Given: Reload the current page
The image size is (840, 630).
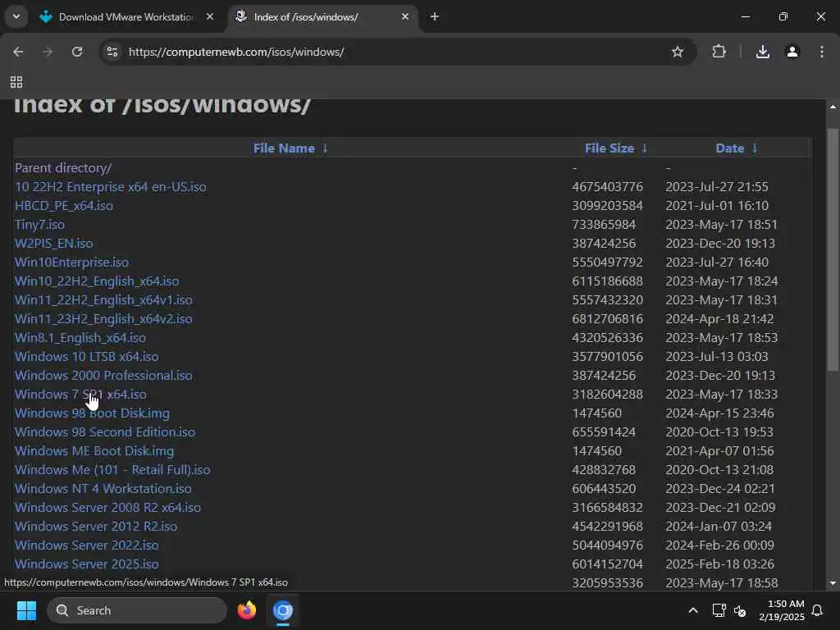Looking at the screenshot, I should (x=77, y=52).
